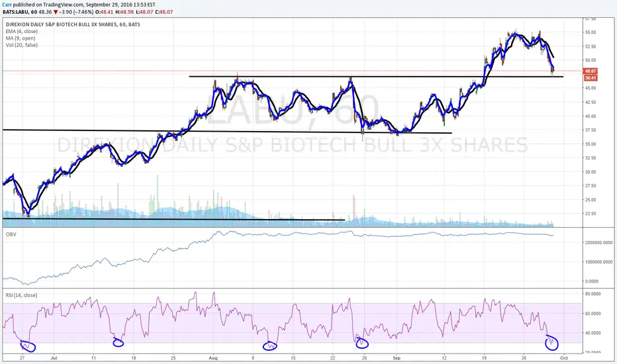Click the '30.00' price axis label
This screenshot has width=617, height=364.
pyautogui.click(x=591, y=172)
